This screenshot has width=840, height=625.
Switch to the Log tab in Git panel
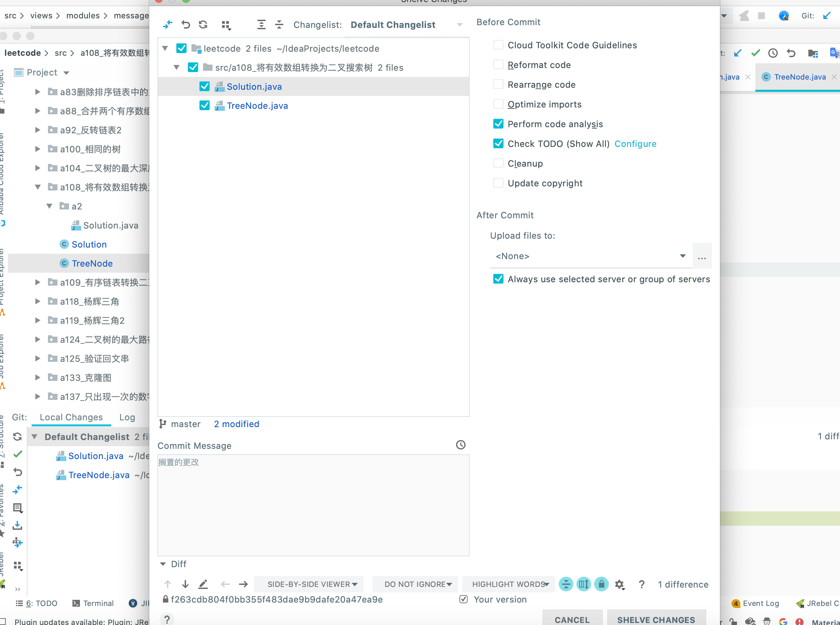(x=126, y=417)
